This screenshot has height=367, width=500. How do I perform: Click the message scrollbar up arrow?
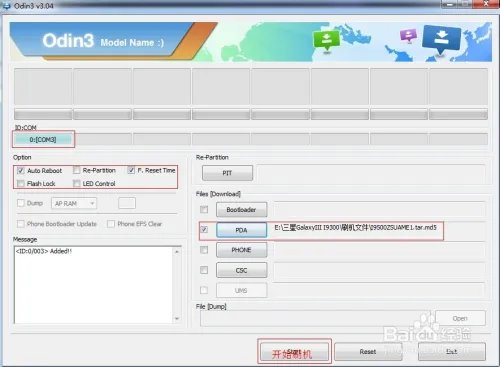(177, 252)
